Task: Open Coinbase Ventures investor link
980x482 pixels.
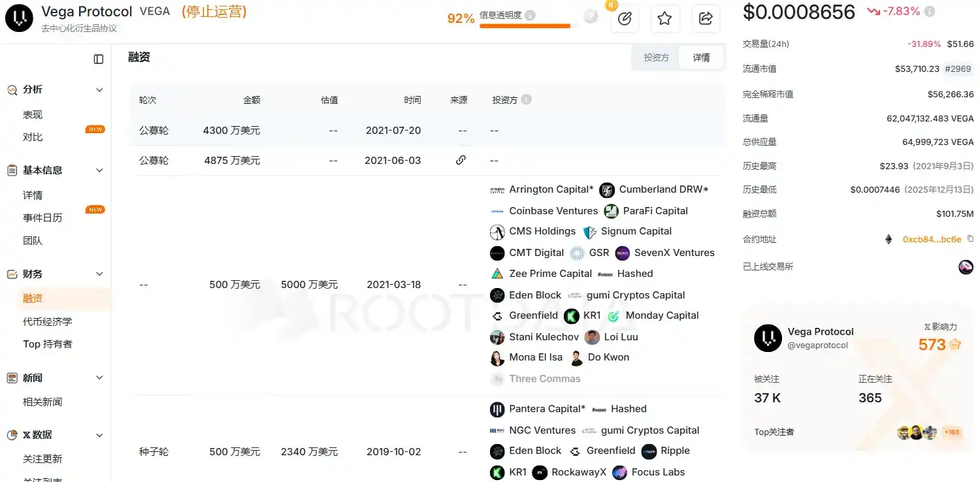Action: [x=553, y=211]
